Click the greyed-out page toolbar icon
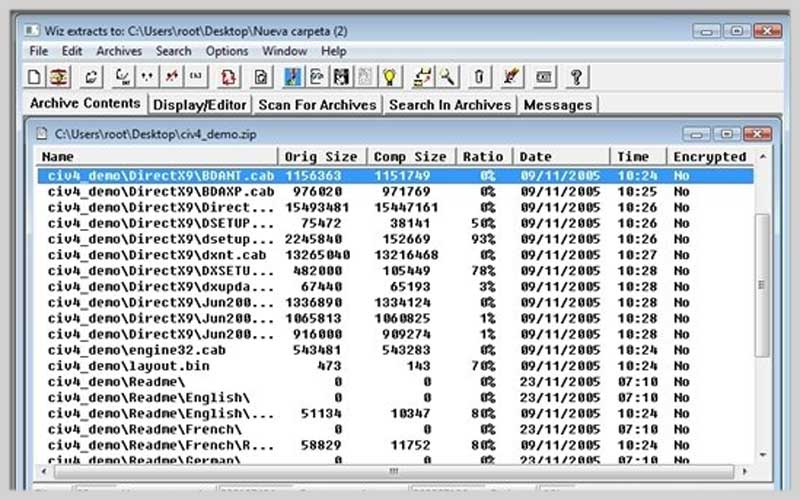 [x=365, y=77]
